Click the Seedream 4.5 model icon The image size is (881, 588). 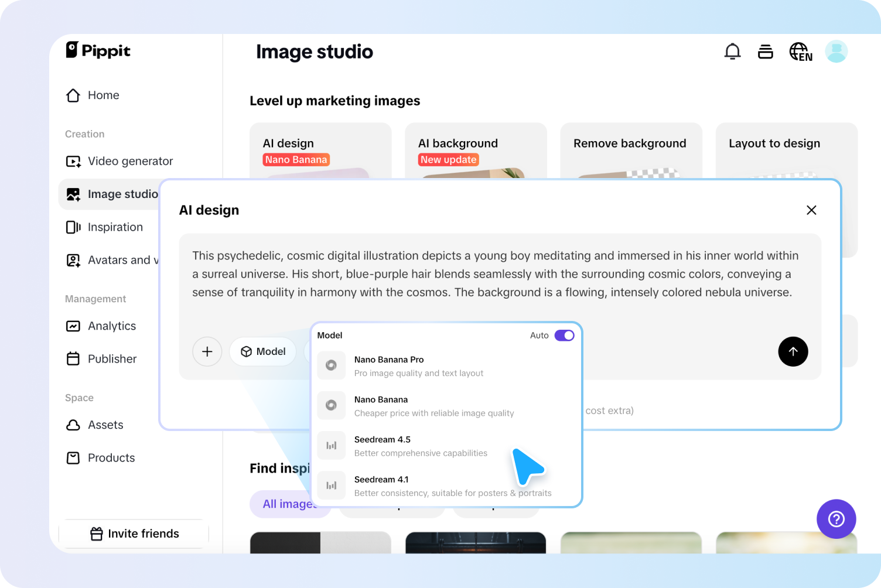pos(331,446)
